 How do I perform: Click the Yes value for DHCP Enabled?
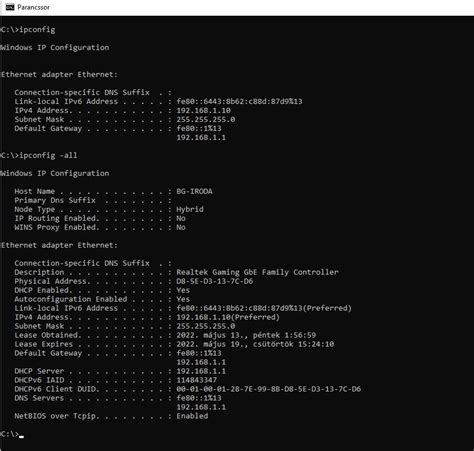[183, 290]
